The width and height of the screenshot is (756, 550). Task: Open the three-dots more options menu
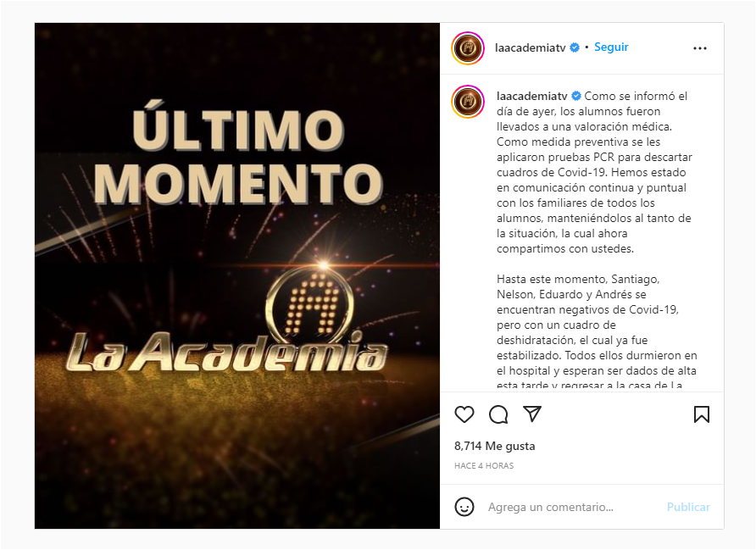click(x=699, y=48)
